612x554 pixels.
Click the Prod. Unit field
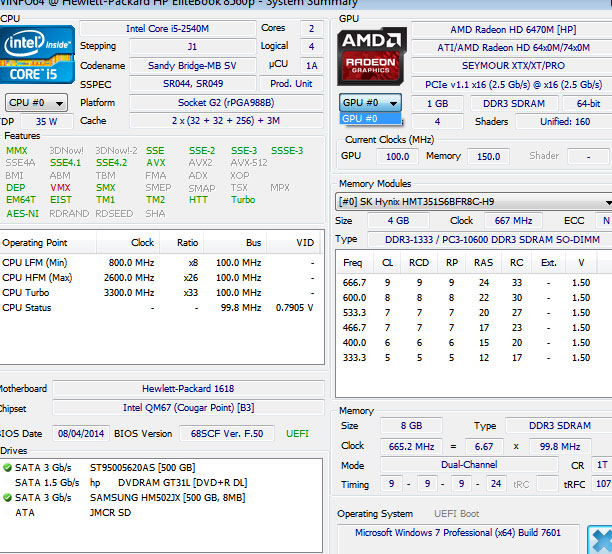pyautogui.click(x=291, y=84)
